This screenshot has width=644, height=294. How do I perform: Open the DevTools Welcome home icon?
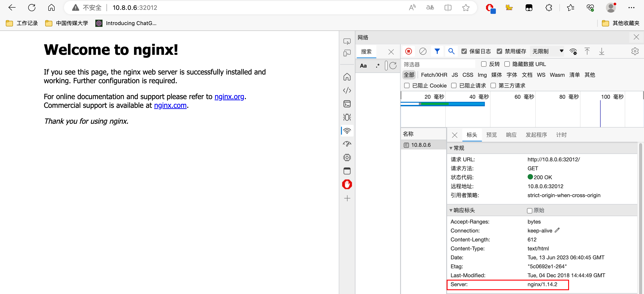click(x=347, y=77)
